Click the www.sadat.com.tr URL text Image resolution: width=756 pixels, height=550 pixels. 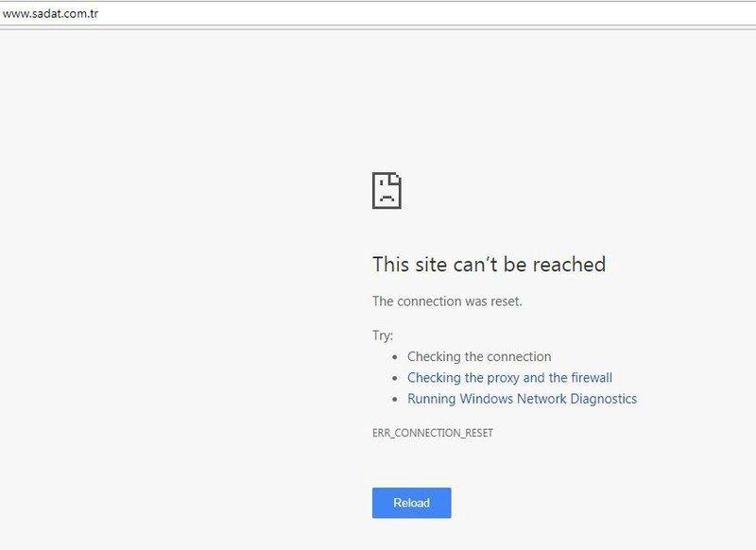tap(50, 13)
